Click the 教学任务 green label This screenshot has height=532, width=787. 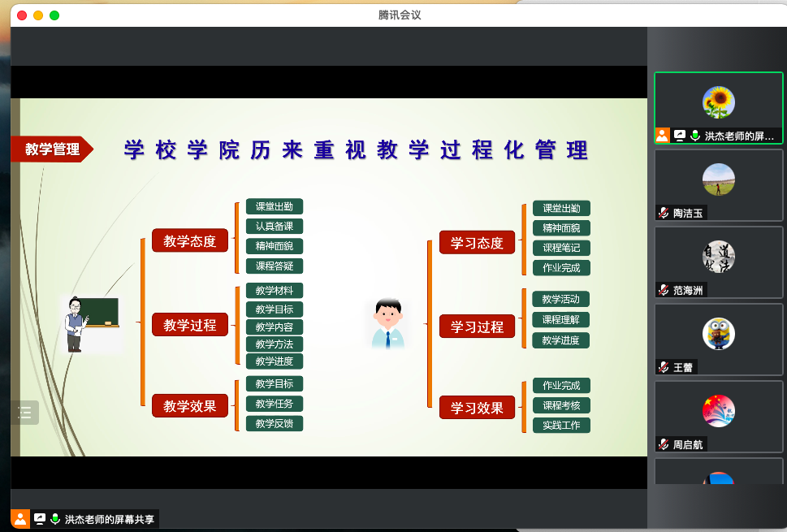275,404
